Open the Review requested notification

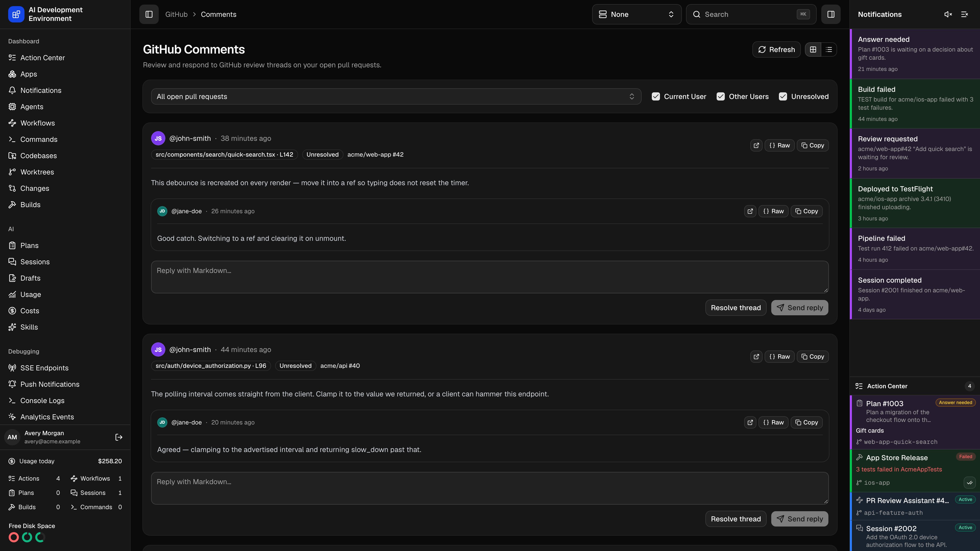tap(915, 153)
